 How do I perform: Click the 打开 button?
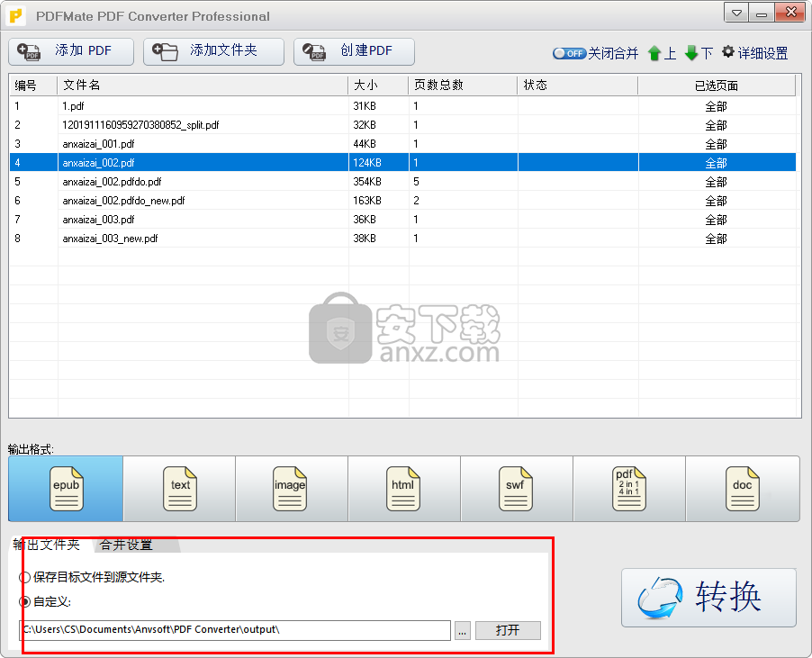pyautogui.click(x=508, y=631)
